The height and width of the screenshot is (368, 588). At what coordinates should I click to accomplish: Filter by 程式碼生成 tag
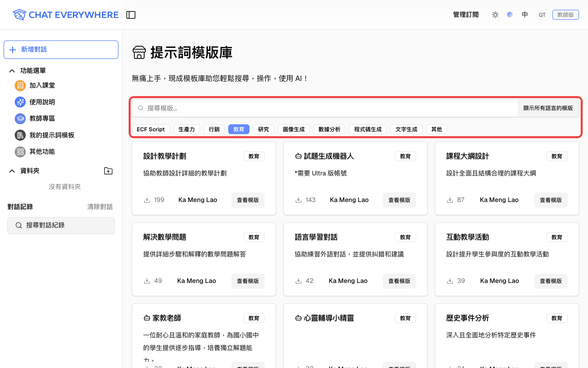pyautogui.click(x=368, y=129)
